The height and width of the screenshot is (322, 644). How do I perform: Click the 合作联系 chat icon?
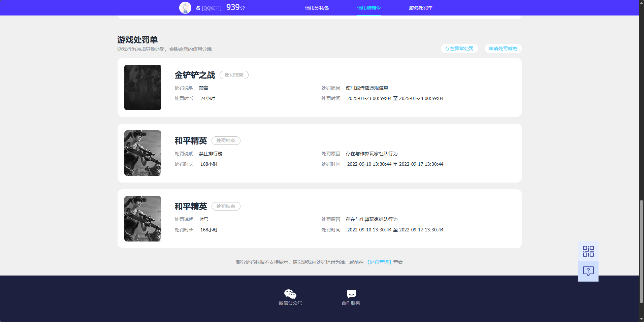point(351,294)
